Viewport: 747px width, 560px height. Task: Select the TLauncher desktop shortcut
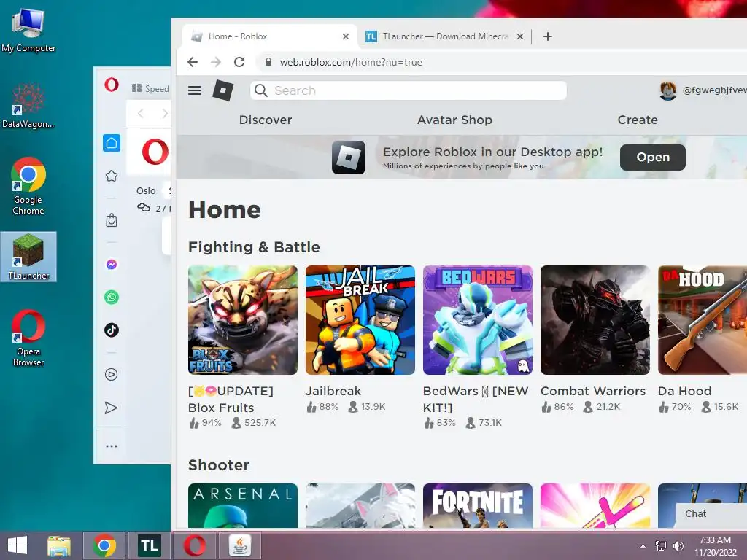(x=28, y=257)
